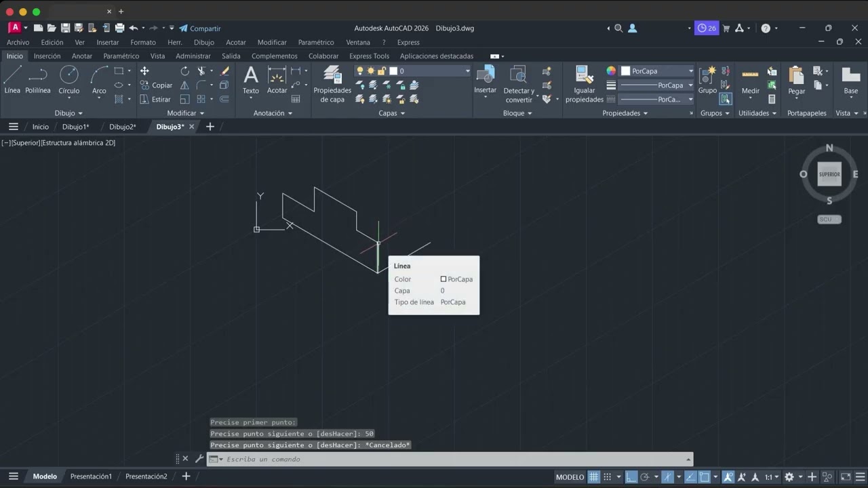The width and height of the screenshot is (868, 488).
Task: Click the Fillet (Empalme) tool icon
Action: click(201, 85)
